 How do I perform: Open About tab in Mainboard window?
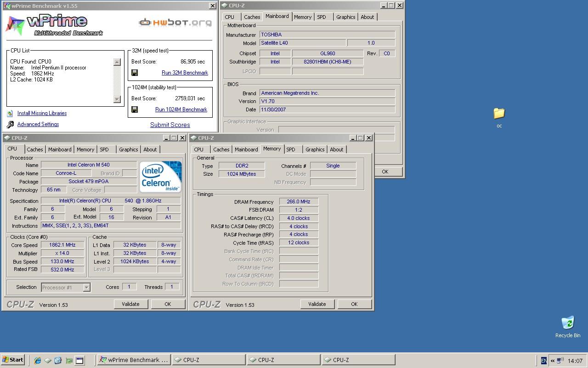click(367, 17)
